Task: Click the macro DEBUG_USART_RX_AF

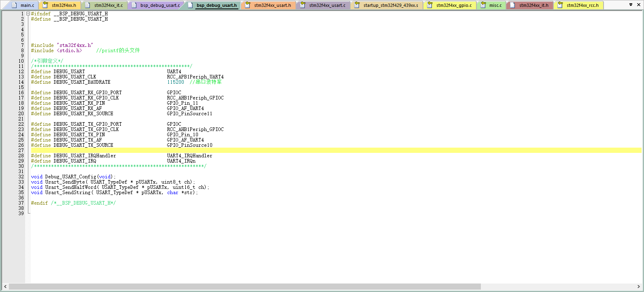Action: [x=77, y=108]
